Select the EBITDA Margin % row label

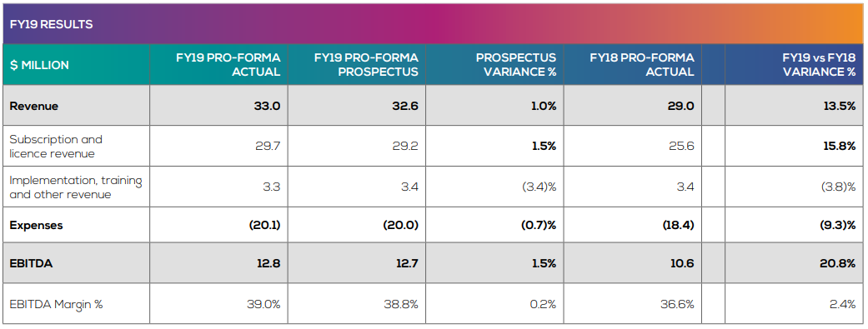point(56,304)
